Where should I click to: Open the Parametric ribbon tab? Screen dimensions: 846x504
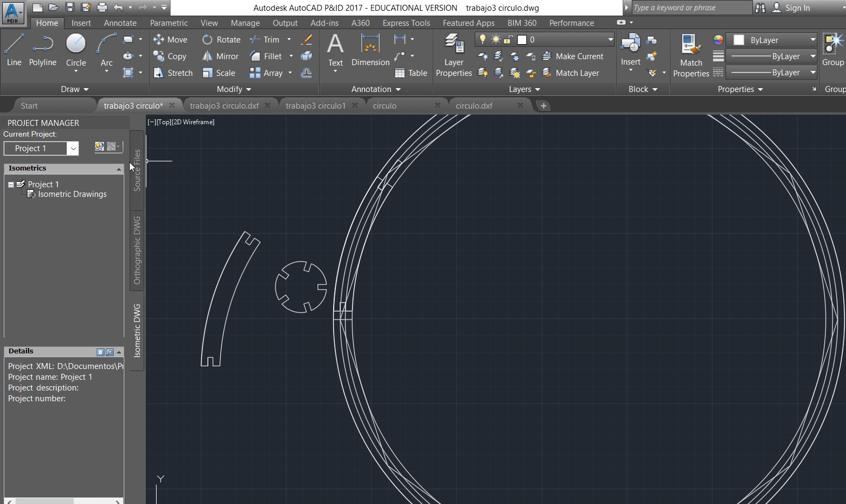click(169, 23)
